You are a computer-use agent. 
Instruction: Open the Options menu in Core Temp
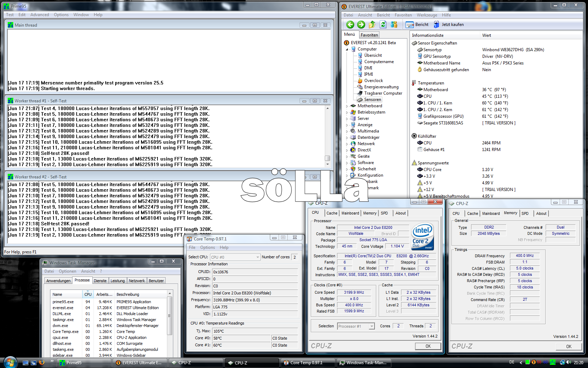(x=208, y=247)
